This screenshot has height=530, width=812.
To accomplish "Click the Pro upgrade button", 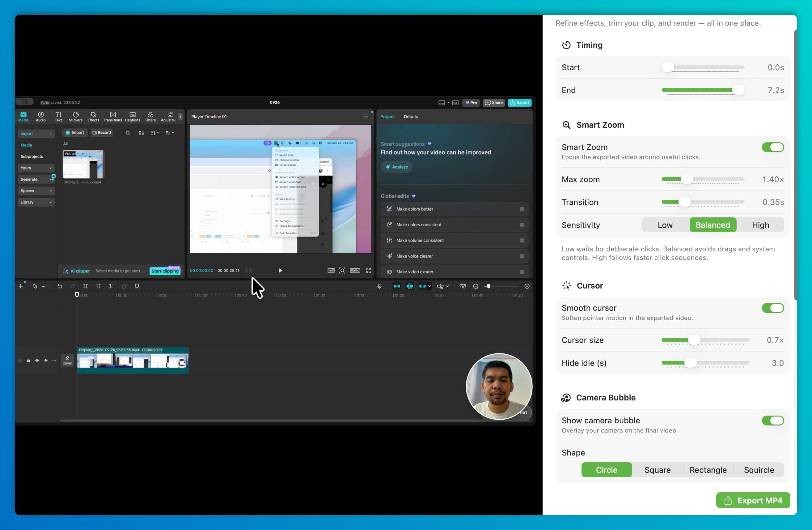I will [x=471, y=102].
